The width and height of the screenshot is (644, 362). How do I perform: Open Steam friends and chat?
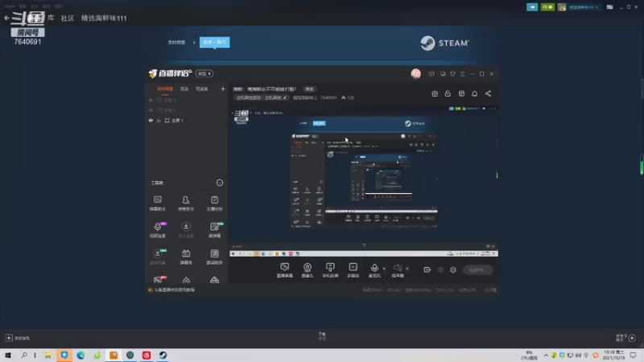(626, 338)
